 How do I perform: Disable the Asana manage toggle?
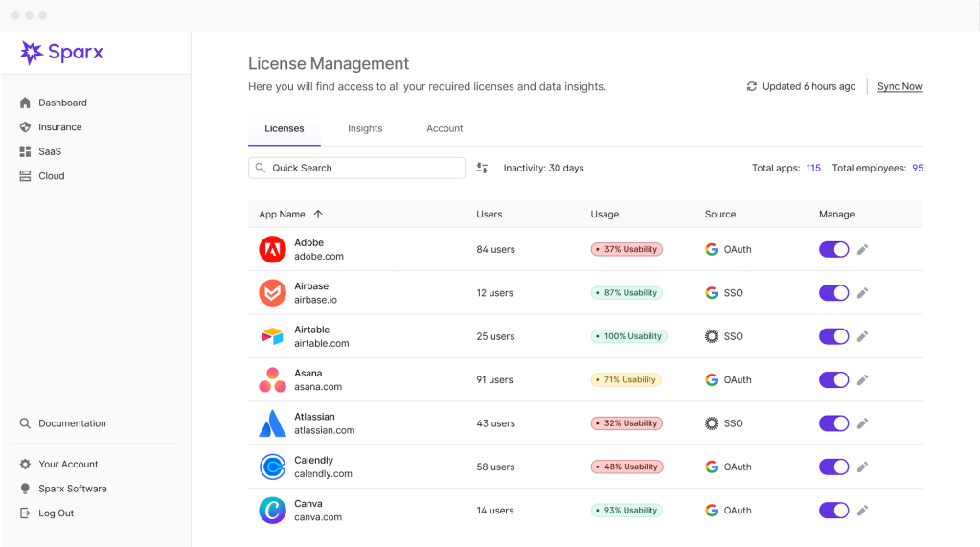click(x=833, y=380)
